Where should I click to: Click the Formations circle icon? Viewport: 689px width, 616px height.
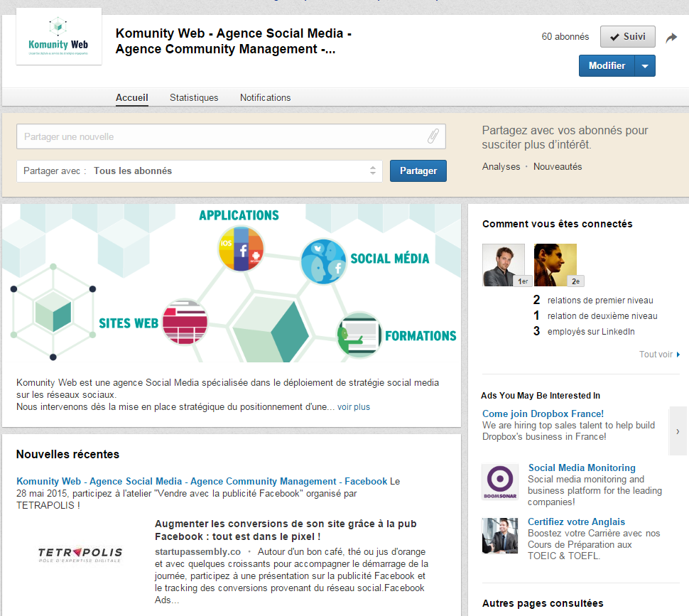tap(359, 335)
